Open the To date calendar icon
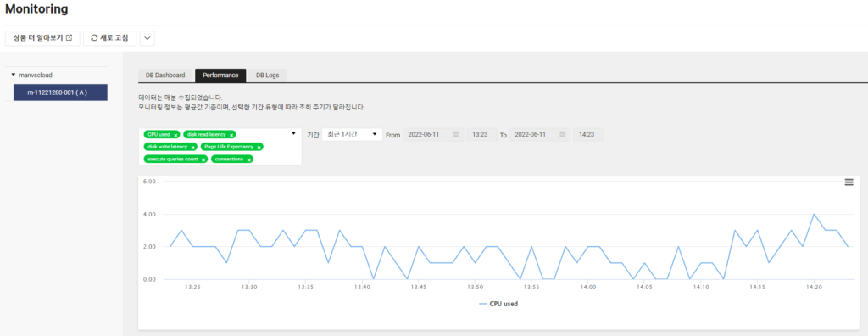 click(564, 135)
